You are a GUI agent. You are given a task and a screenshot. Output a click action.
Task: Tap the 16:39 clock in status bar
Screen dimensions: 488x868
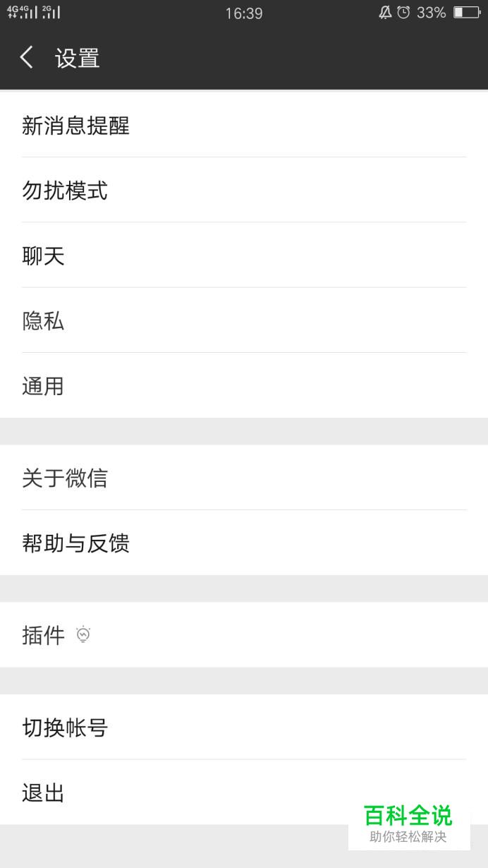pos(244,13)
